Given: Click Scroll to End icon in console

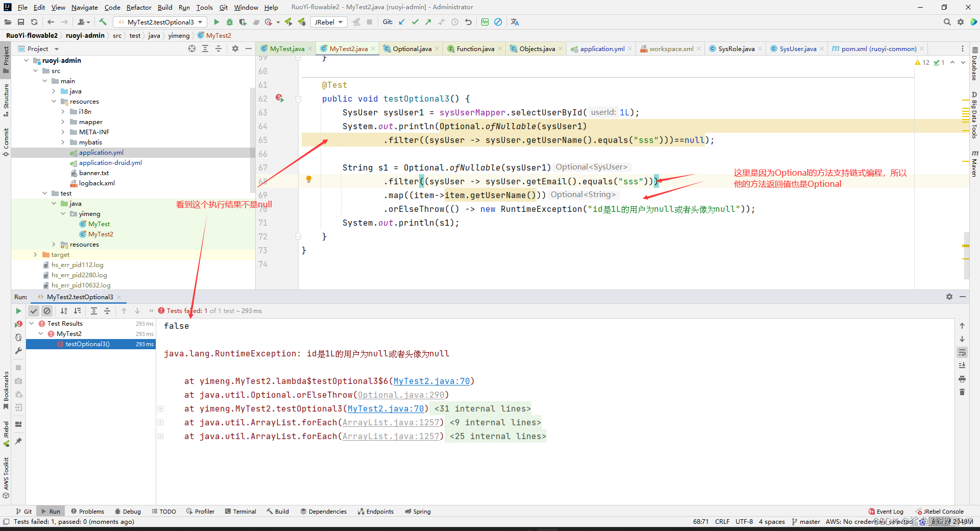Looking at the screenshot, I should [962, 366].
